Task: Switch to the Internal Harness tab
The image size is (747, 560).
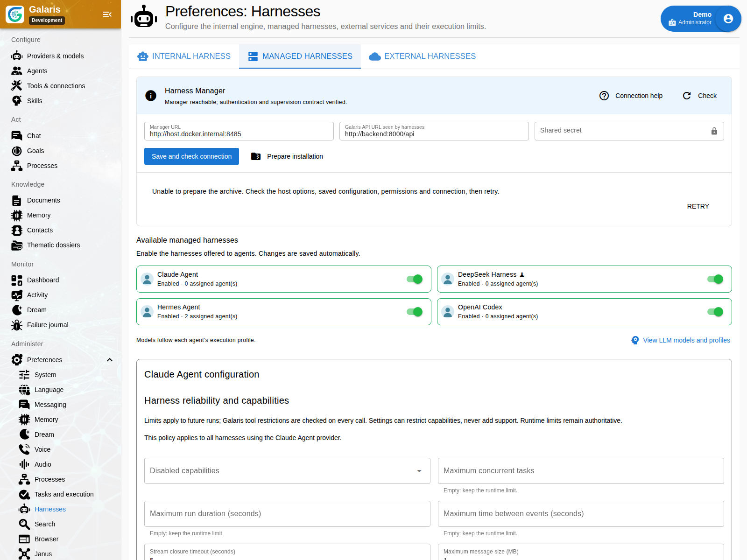Action: pyautogui.click(x=184, y=56)
